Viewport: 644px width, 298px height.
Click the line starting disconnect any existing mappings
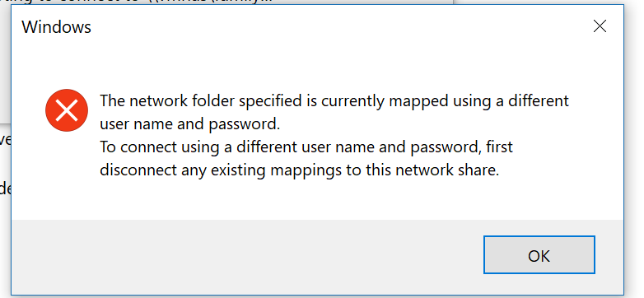pyautogui.click(x=300, y=170)
